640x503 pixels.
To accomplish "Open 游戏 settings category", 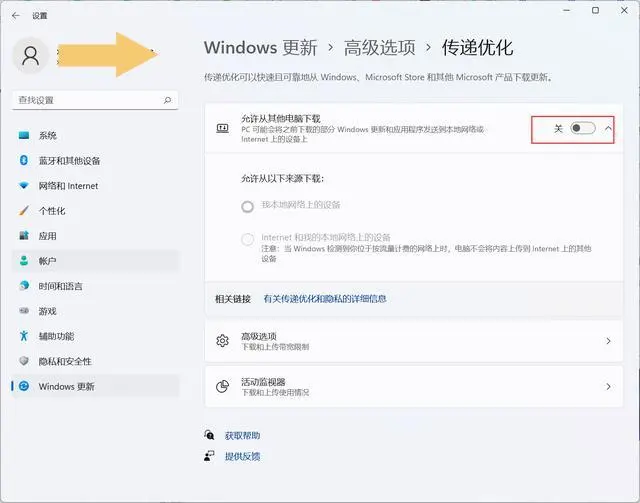I will 96,311.
